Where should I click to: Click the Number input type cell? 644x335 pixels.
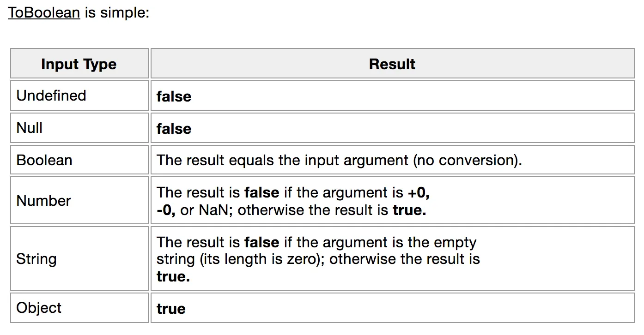pyautogui.click(x=79, y=201)
